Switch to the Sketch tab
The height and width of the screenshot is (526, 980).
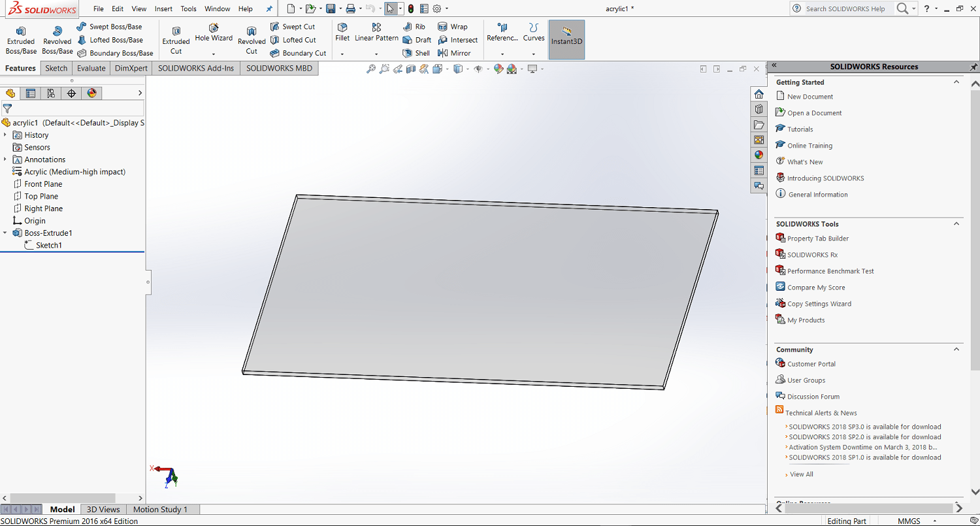tap(56, 68)
